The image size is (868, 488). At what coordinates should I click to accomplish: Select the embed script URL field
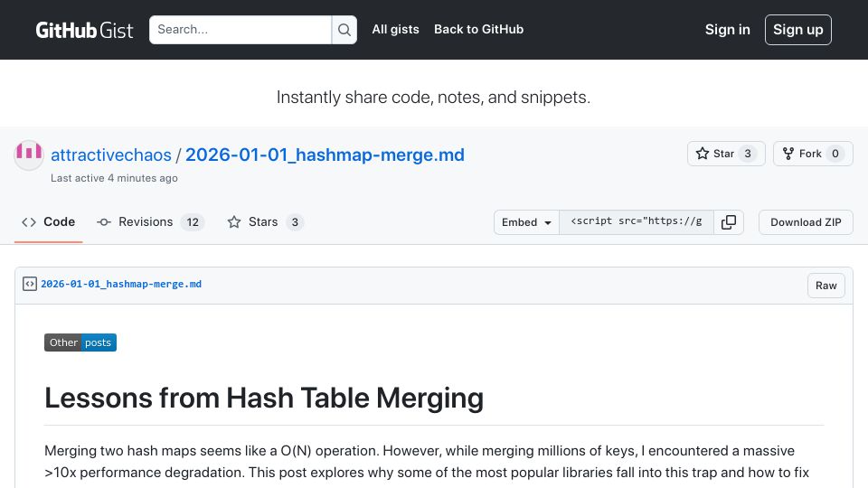637,222
